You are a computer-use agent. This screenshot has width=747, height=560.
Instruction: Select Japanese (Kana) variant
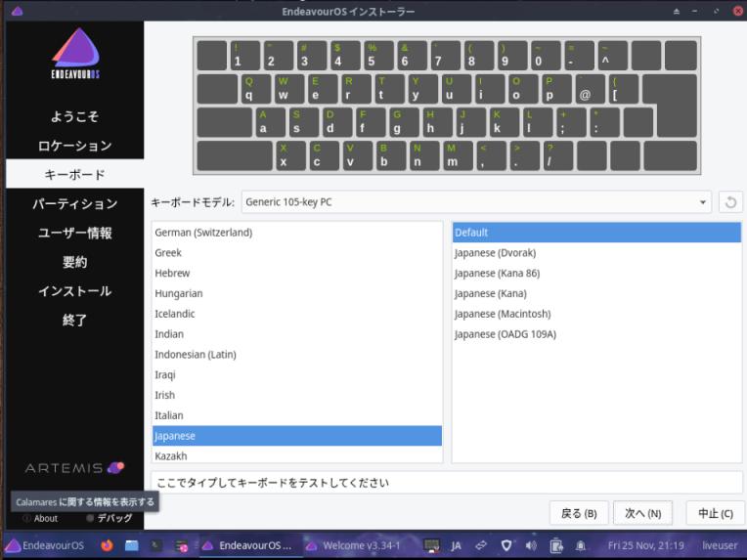(x=596, y=294)
